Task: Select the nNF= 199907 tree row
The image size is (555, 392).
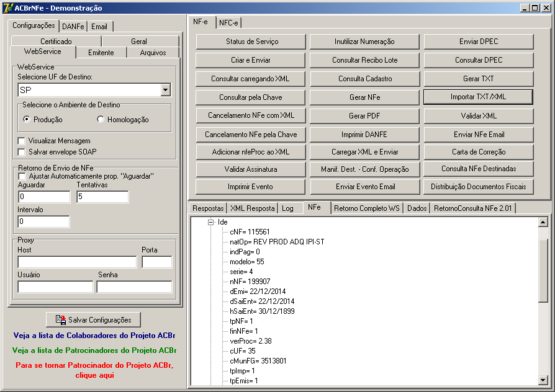Action: (250, 282)
